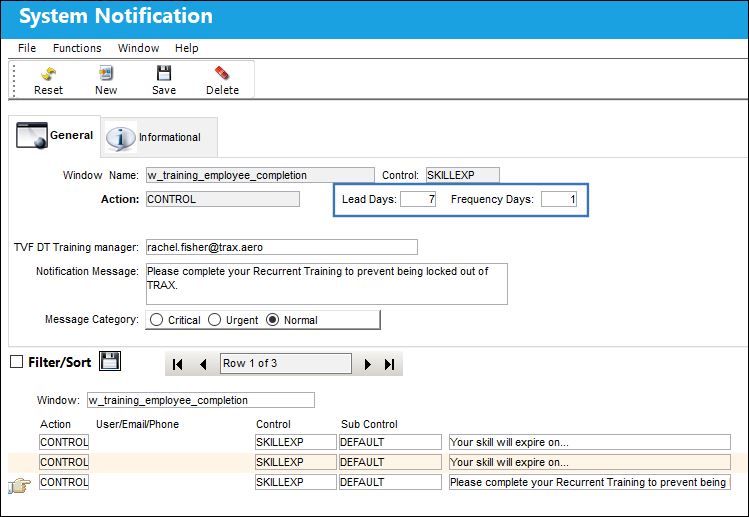Click the Informational tab info icon
Screen dimensions: 749x517
click(120, 138)
